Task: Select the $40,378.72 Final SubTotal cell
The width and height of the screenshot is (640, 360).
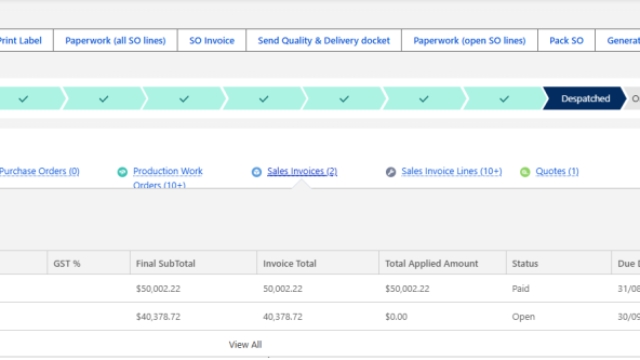Action: [x=158, y=316]
